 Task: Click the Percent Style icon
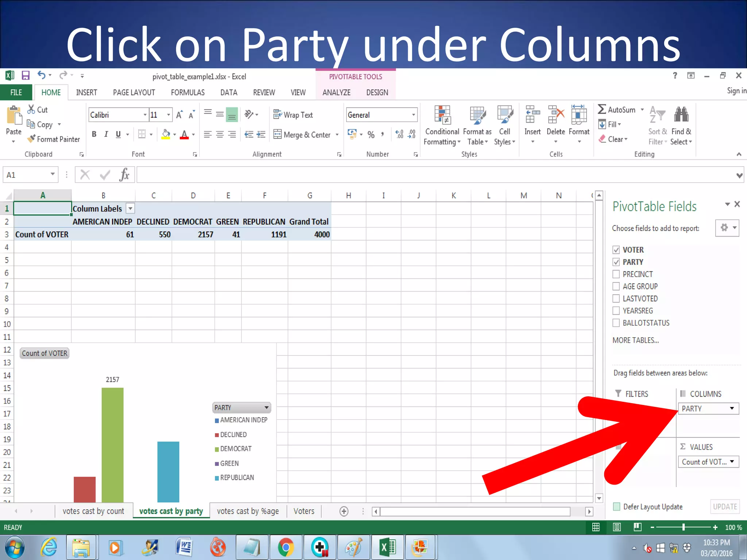[371, 135]
